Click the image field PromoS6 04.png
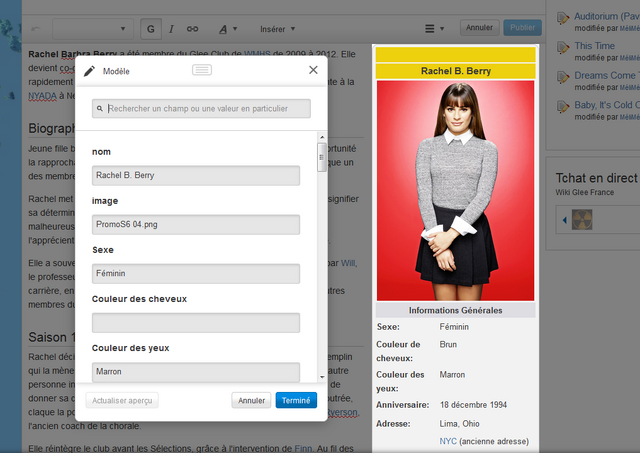 coord(196,224)
